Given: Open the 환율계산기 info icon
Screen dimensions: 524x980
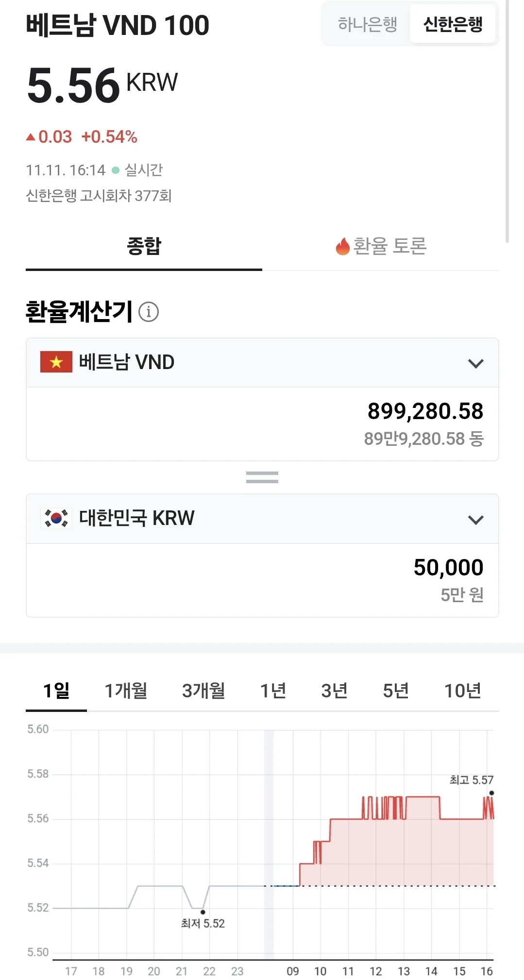Looking at the screenshot, I should pos(149,312).
